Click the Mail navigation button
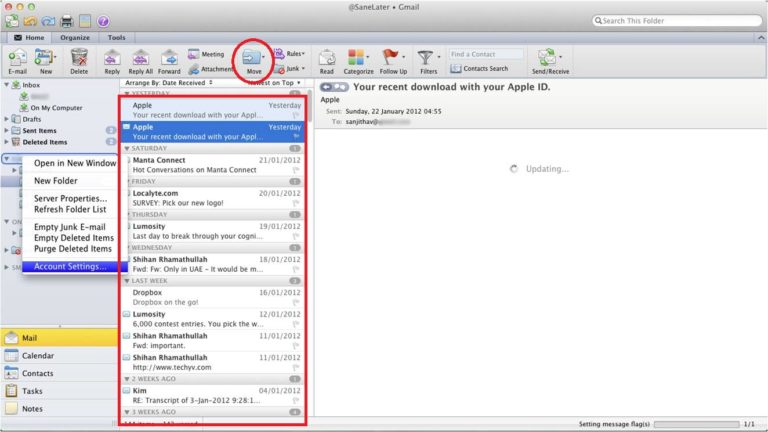Viewport: 768px width, 432px height. point(59,338)
